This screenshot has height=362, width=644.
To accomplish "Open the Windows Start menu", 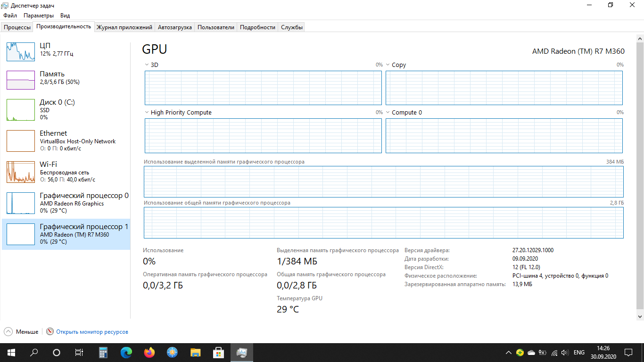I will (11, 352).
